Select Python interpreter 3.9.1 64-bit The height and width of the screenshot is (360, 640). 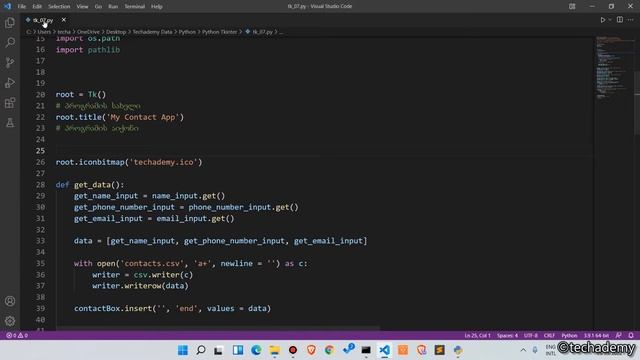(596, 336)
